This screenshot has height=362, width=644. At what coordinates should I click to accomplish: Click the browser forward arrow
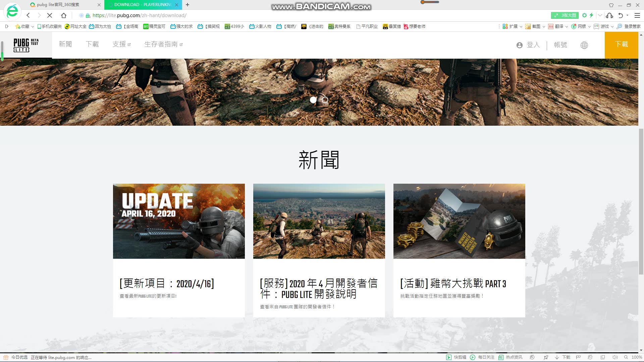pos(39,15)
